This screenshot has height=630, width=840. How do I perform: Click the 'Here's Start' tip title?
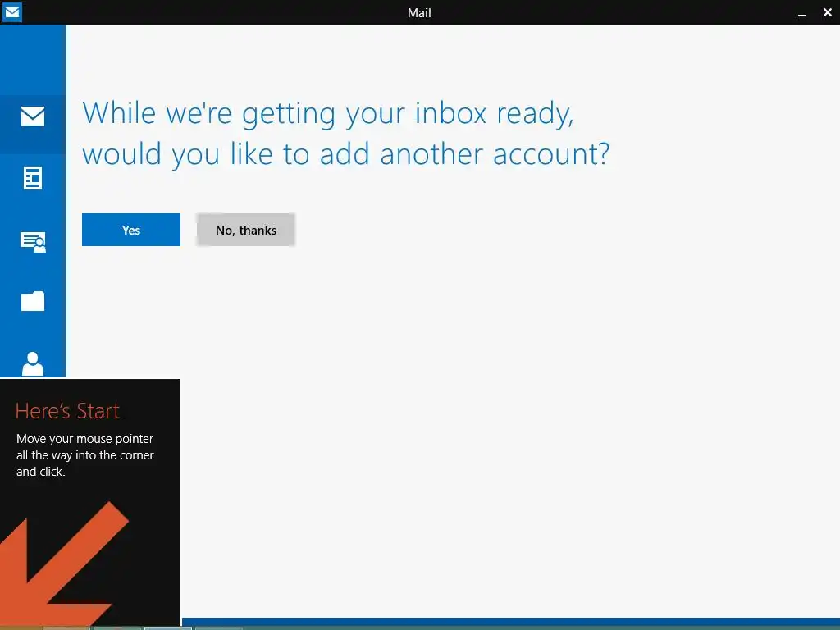pyautogui.click(x=67, y=411)
